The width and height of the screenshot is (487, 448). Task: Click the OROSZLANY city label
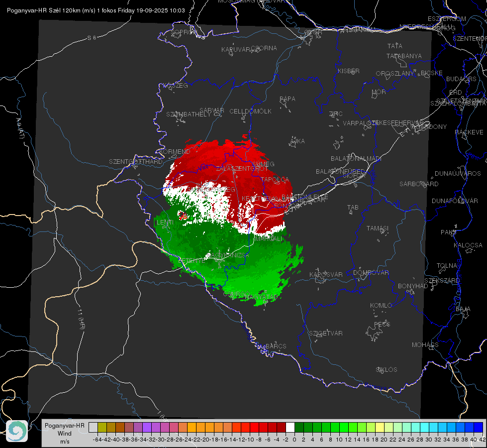395,74
